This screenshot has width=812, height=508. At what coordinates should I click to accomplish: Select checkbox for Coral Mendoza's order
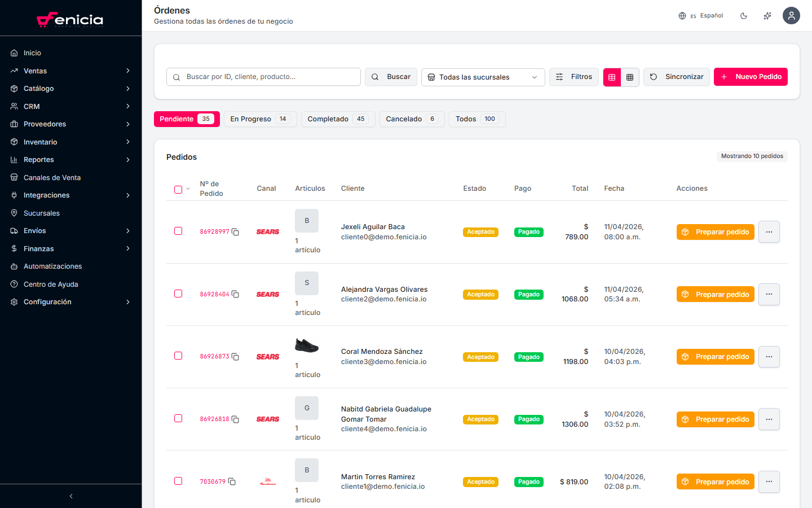point(178,356)
